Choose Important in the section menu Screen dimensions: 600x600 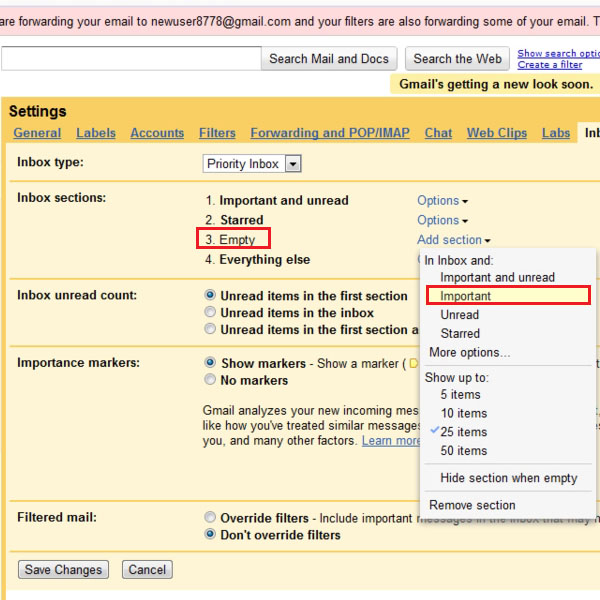pos(508,296)
